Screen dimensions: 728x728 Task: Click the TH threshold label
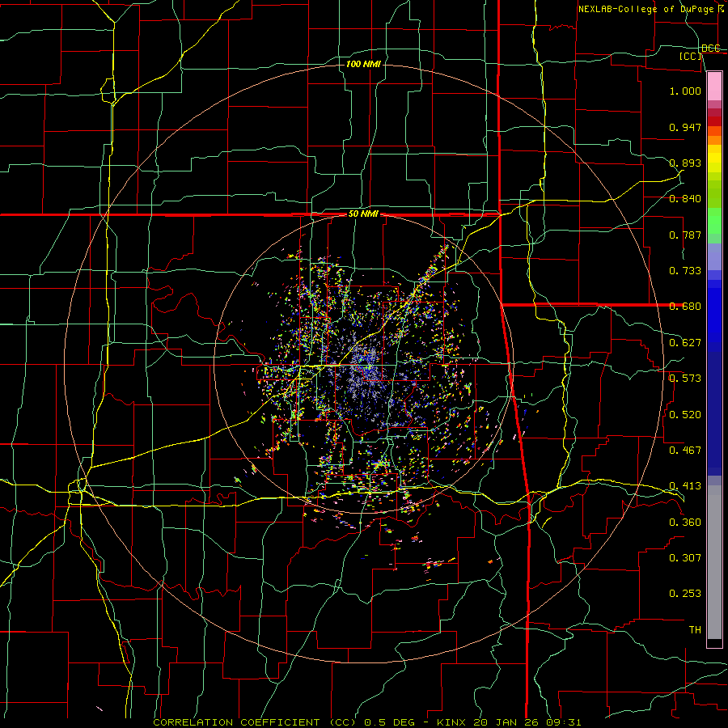(x=695, y=630)
